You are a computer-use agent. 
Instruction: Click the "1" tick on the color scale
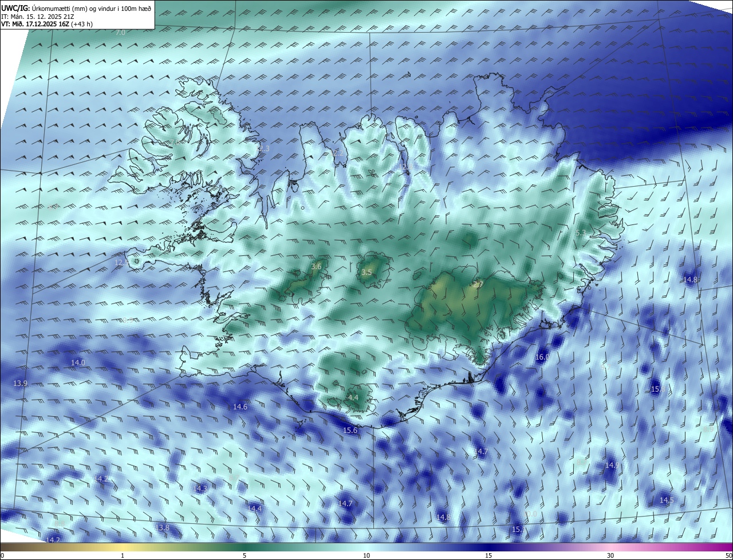[123, 555]
